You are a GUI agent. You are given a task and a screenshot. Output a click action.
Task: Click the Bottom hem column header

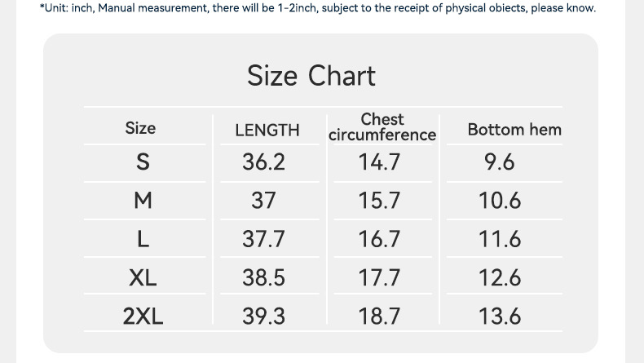coord(514,129)
